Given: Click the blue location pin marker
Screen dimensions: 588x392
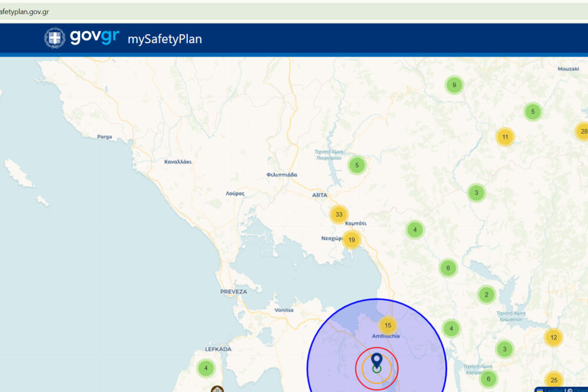Looking at the screenshot, I should (x=376, y=360).
